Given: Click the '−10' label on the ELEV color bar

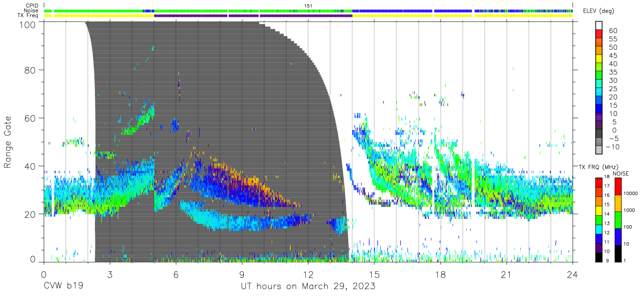Looking at the screenshot, I should coord(612,147).
